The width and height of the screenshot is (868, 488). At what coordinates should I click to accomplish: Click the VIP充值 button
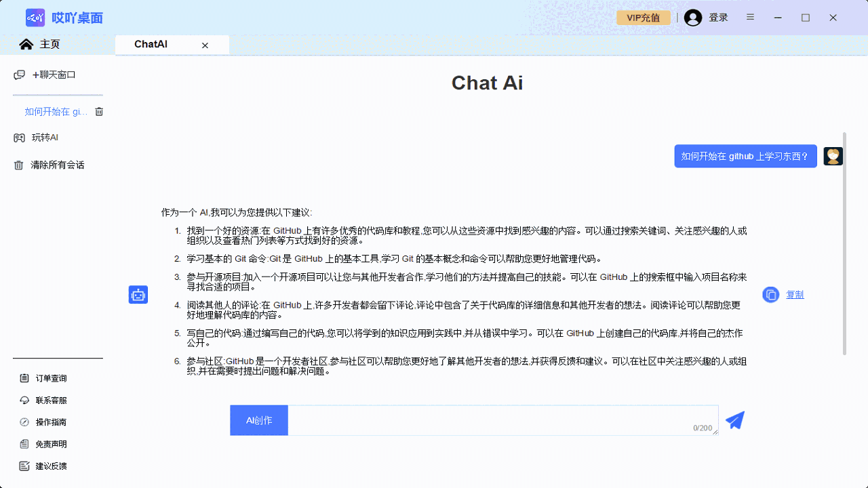pyautogui.click(x=643, y=18)
